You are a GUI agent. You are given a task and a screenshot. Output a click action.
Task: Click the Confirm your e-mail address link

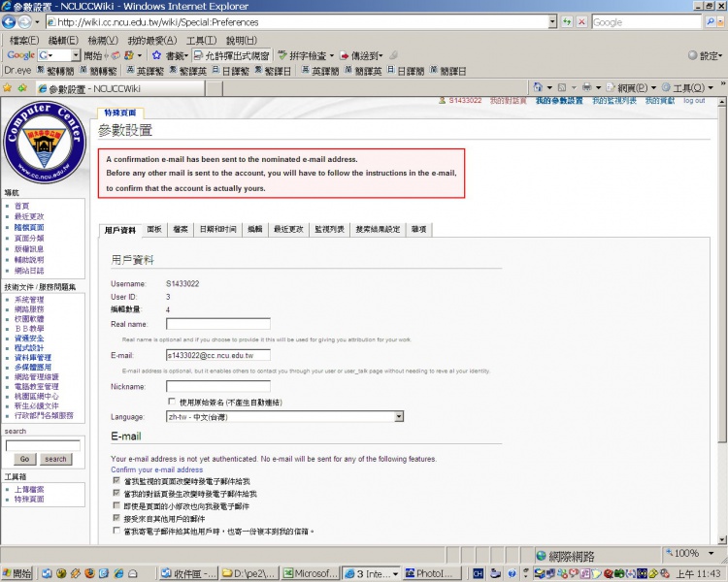pyautogui.click(x=157, y=469)
